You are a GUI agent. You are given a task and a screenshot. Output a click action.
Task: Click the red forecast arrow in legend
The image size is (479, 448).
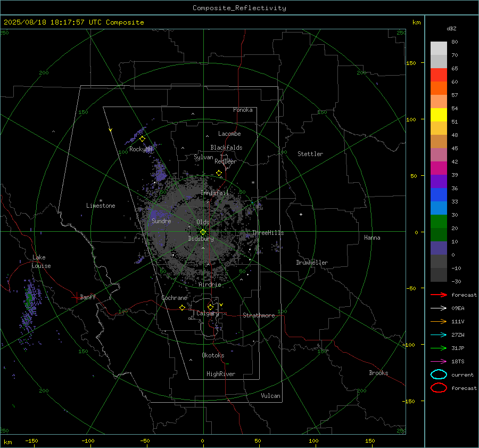click(x=439, y=295)
